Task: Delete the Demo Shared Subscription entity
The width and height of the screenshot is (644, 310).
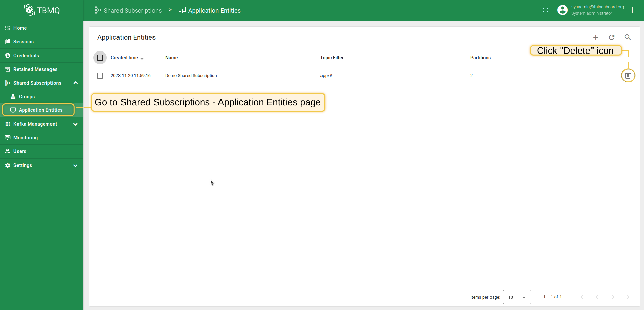Action: (628, 75)
